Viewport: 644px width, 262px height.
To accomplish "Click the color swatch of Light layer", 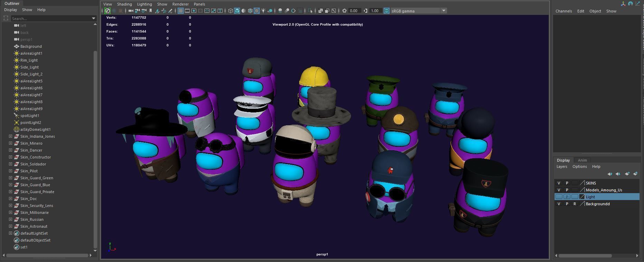I will pos(582,197).
